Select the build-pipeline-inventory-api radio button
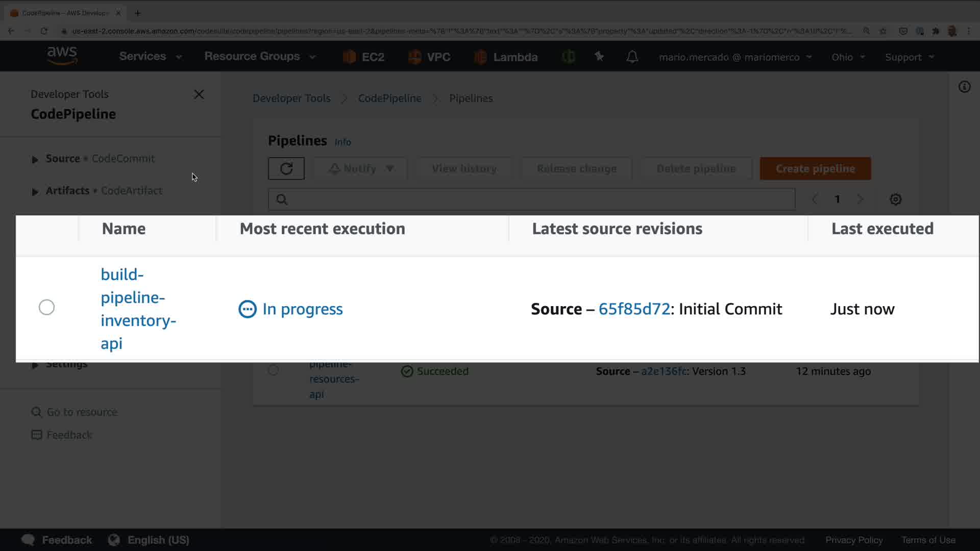Screen dimensions: 980x551 (x=46, y=307)
